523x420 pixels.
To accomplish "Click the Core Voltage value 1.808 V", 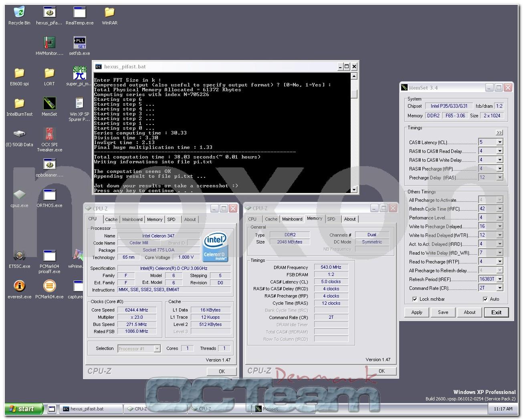I will pos(186,257).
